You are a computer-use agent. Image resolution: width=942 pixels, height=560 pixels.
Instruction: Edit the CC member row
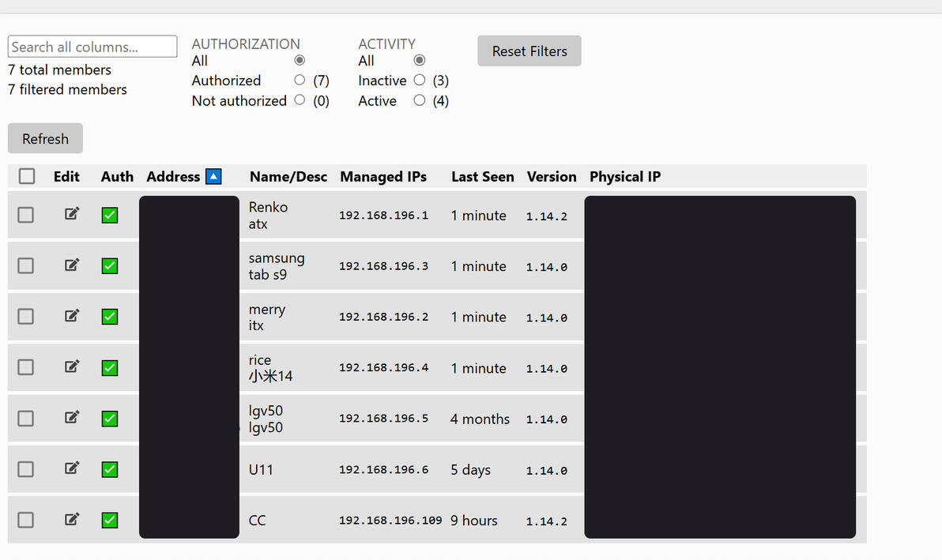pyautogui.click(x=72, y=520)
